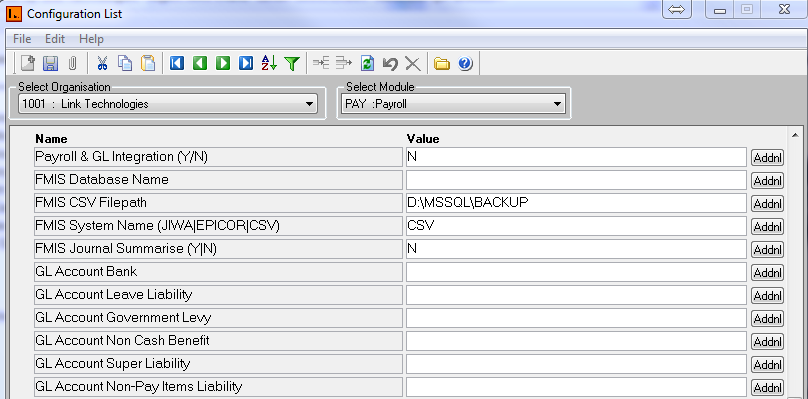Jump to last record blue arrow
808x399 pixels.
[246, 63]
